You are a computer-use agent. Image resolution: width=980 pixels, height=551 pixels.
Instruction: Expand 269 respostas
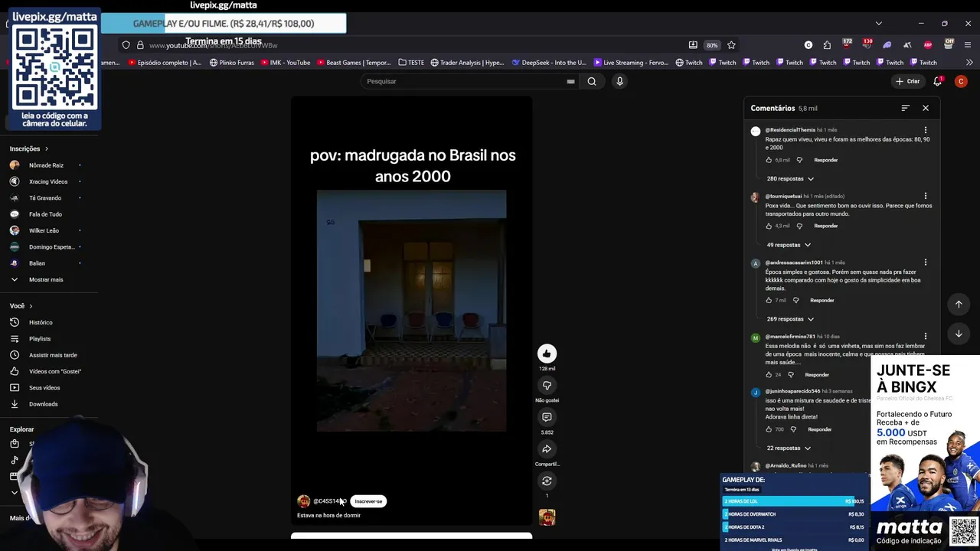(x=791, y=319)
